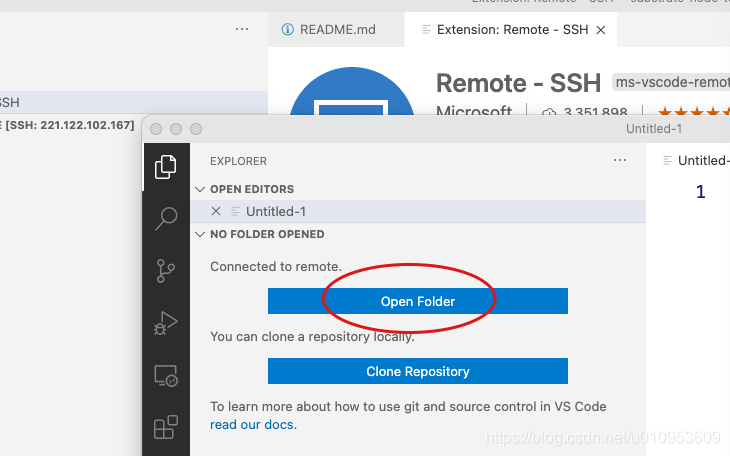730x456 pixels.
Task: Follow the 'read our docs' link
Action: [252, 424]
